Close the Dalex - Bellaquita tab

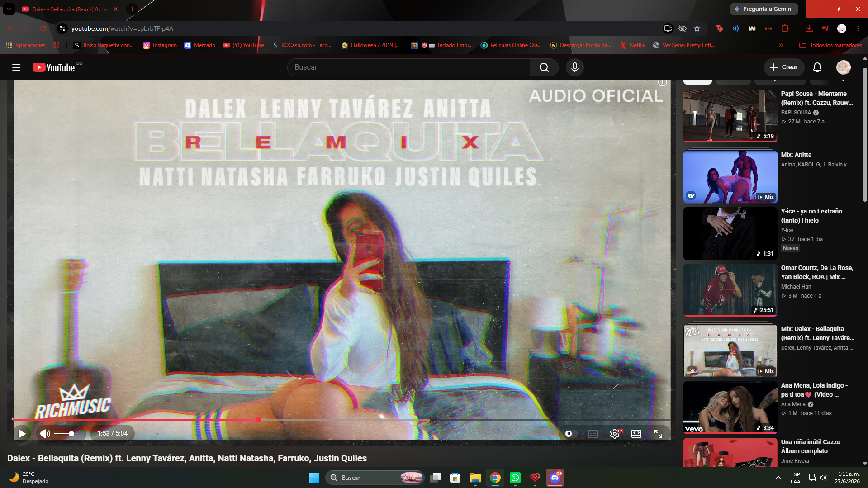[x=116, y=9]
